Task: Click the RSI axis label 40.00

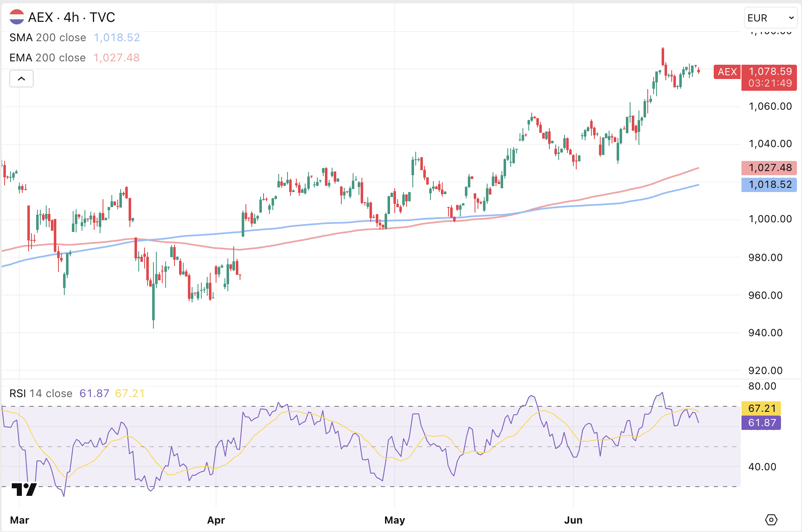Action: 762,466
